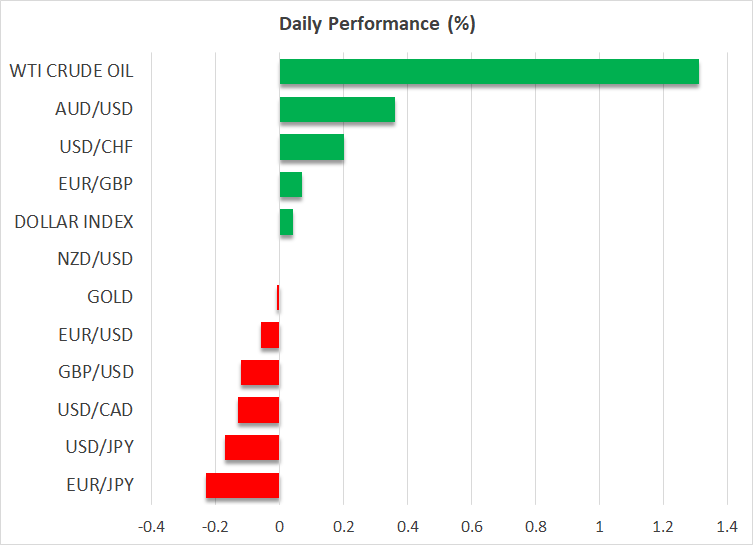This screenshot has height=545, width=753.
Task: Click the USD/CAD red bar
Action: point(258,410)
